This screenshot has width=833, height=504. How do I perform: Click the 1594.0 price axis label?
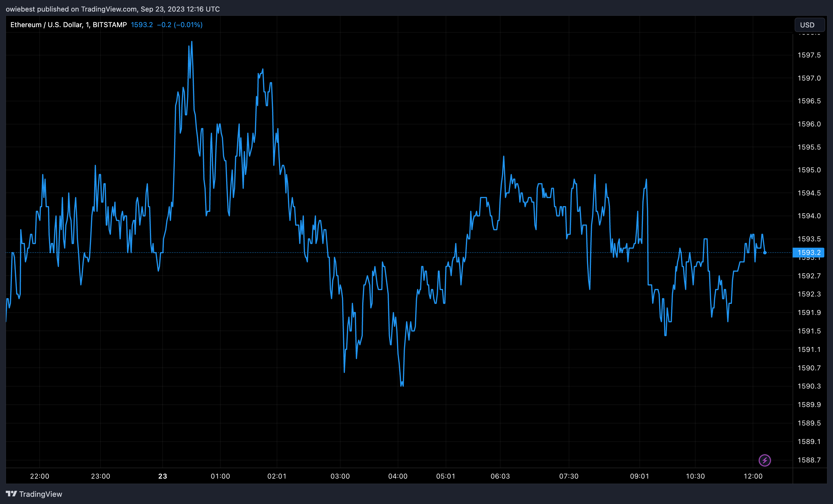[x=809, y=216]
